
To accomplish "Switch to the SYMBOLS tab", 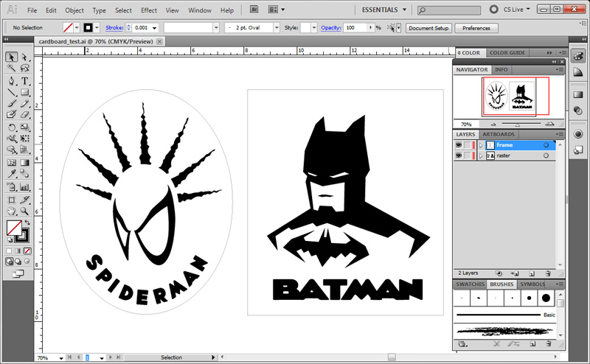I will 532,284.
